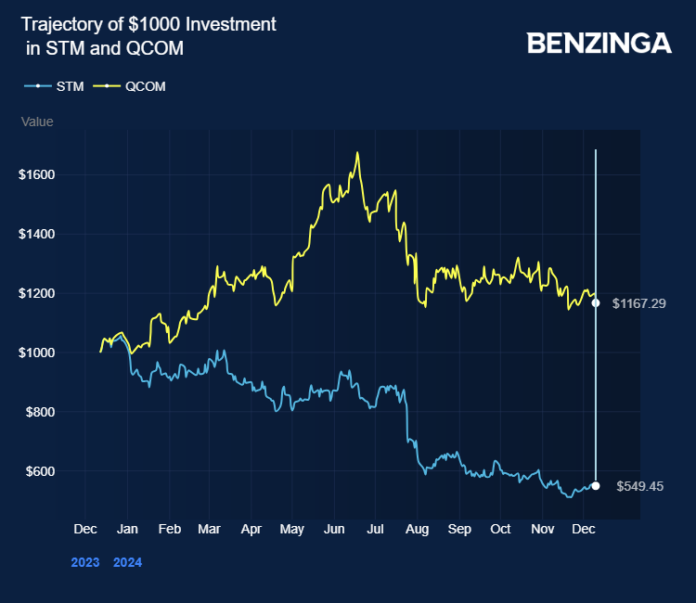Click the QCOM yellow legend line marker
696x603 pixels.
[107, 86]
